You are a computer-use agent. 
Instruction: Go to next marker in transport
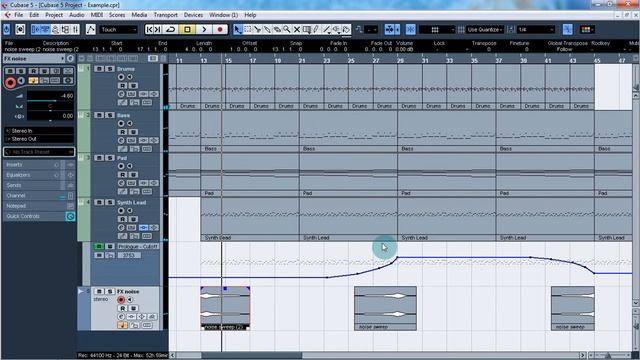(158, 29)
